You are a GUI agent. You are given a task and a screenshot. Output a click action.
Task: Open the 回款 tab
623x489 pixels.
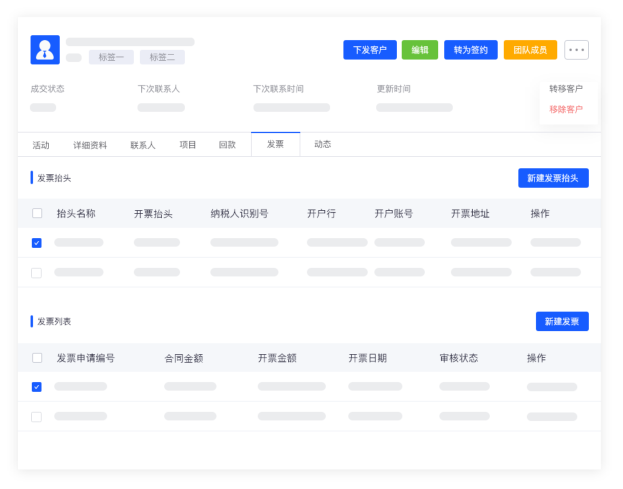coord(227,145)
